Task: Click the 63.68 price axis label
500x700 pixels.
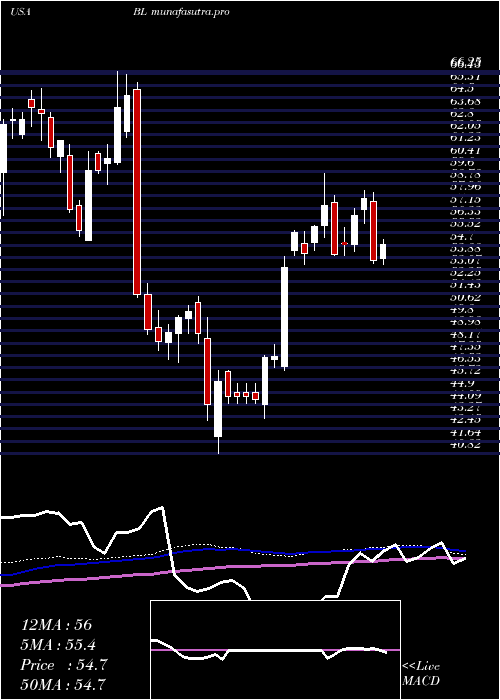Action: click(465, 101)
